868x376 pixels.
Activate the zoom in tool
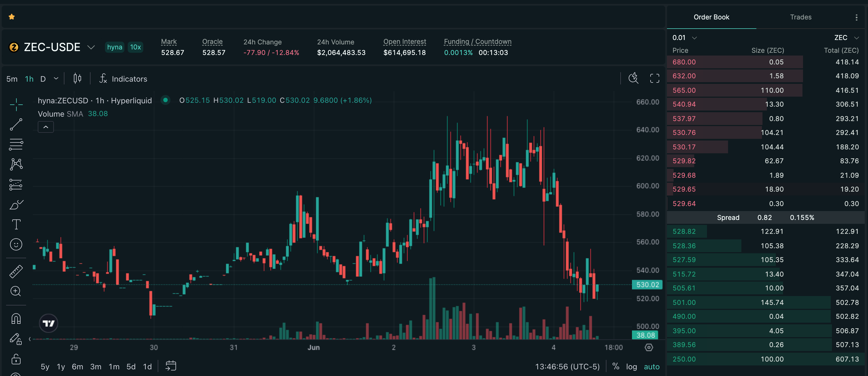pyautogui.click(x=16, y=291)
